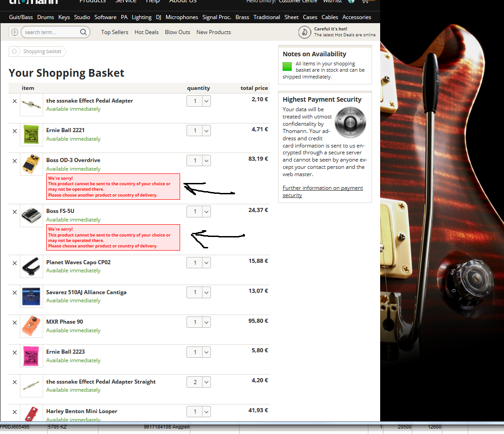Remove Boss OD-3 Overdrive from basket
The width and height of the screenshot is (504, 434).
15,161
